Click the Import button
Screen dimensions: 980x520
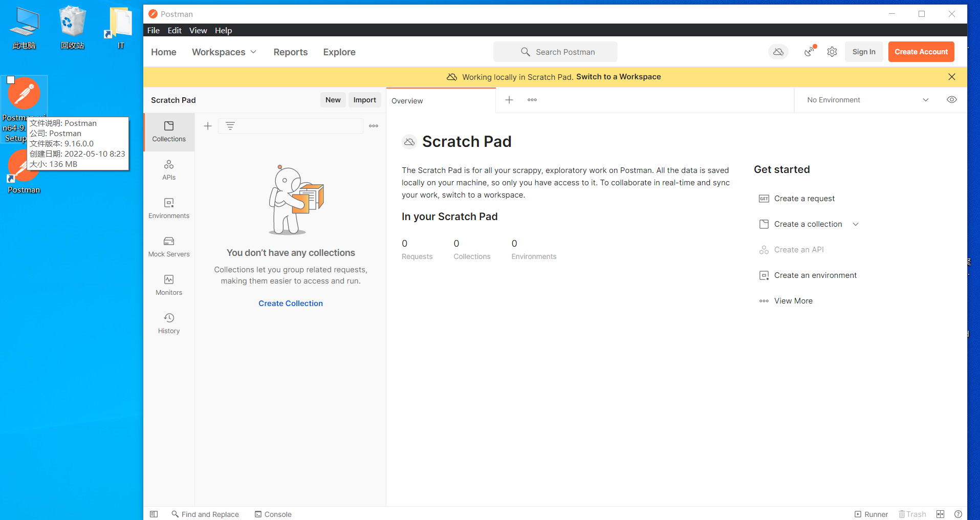pos(365,100)
